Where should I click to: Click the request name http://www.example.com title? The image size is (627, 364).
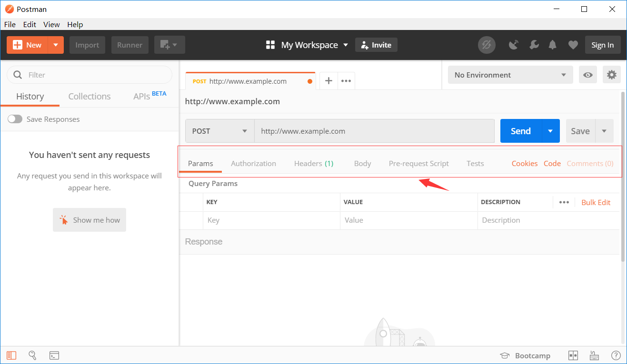click(232, 101)
